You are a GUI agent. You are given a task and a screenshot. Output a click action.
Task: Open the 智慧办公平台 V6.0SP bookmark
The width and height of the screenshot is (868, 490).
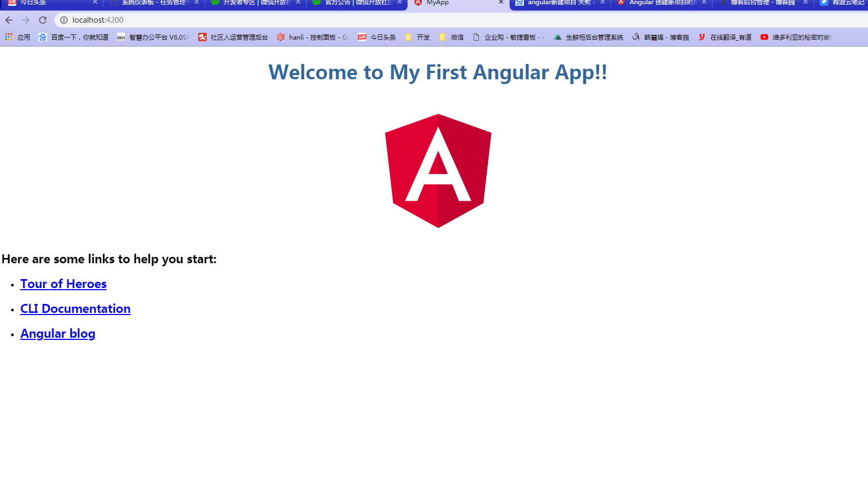[153, 37]
